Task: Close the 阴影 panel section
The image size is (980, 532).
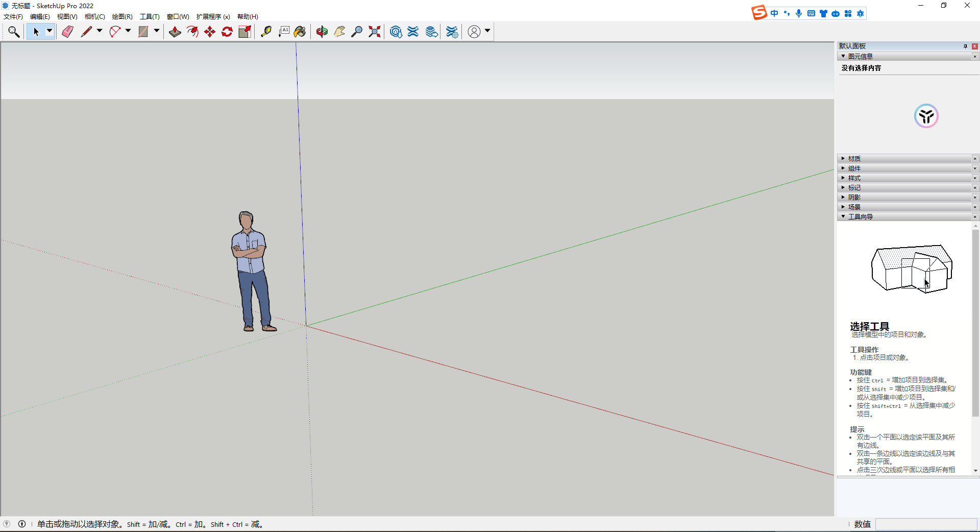Action: click(975, 198)
